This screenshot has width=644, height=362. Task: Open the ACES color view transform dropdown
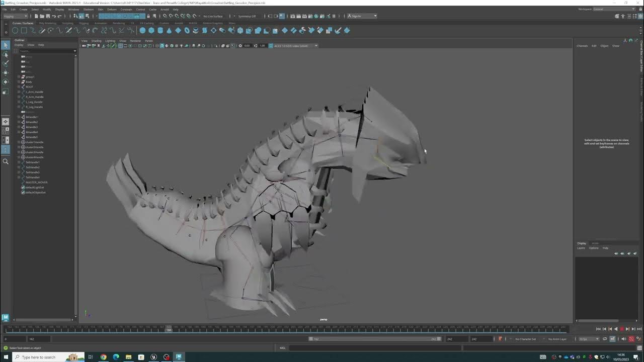(295, 46)
